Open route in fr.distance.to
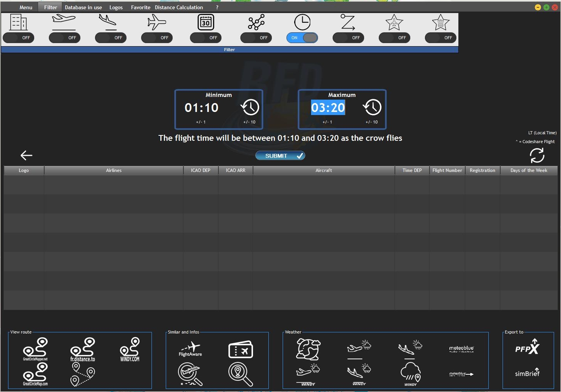The image size is (561, 392). pos(83,349)
